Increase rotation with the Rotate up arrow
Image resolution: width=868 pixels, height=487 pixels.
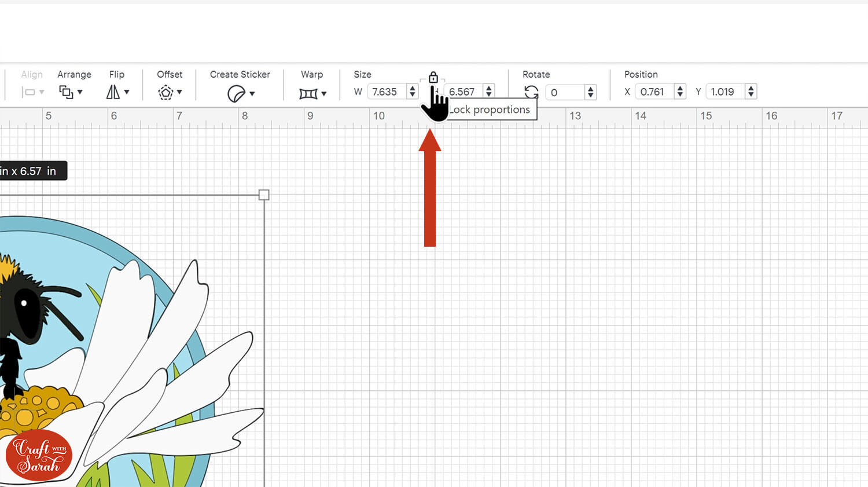pos(590,89)
